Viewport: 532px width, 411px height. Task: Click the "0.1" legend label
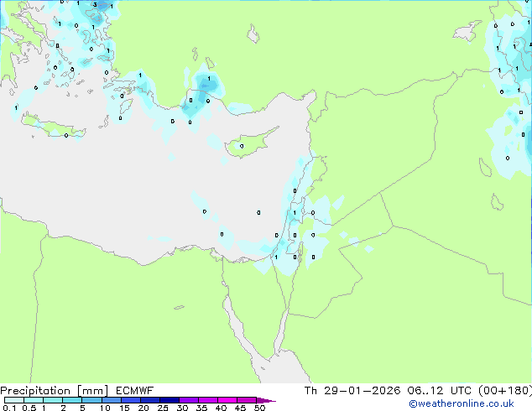click(9, 408)
